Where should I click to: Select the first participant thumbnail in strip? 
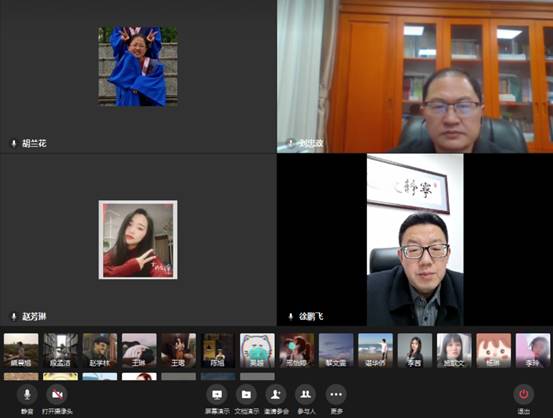[x=21, y=350]
